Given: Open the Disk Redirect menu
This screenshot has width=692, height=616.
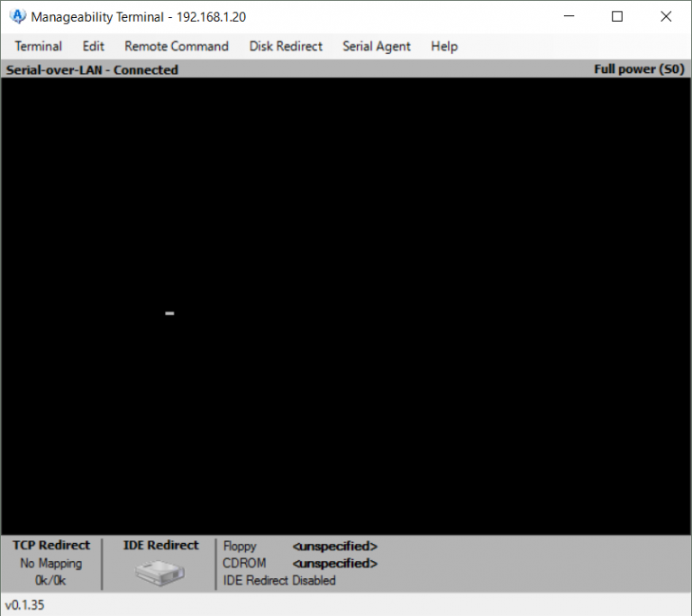Looking at the screenshot, I should coord(286,46).
